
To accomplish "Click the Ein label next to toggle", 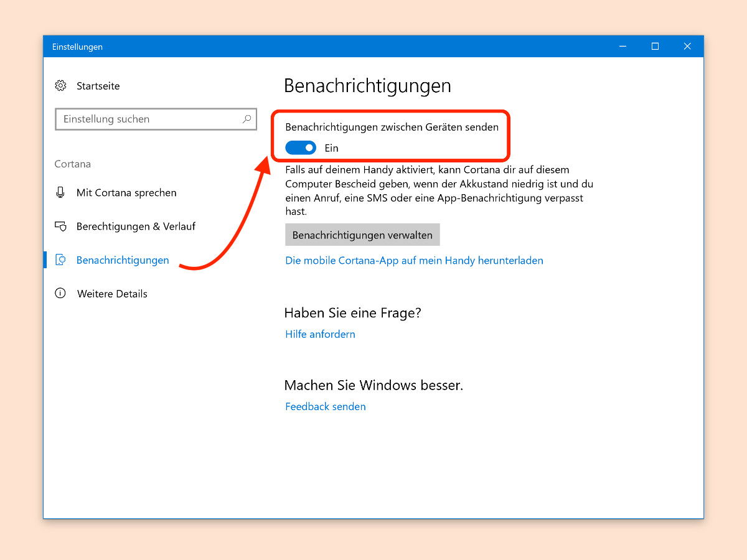I will click(331, 148).
